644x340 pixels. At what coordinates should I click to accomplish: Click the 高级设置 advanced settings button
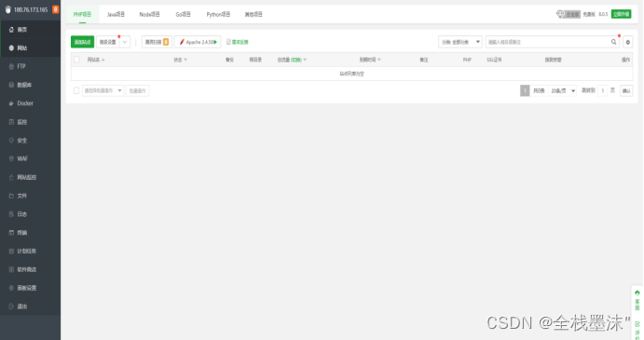[107, 42]
